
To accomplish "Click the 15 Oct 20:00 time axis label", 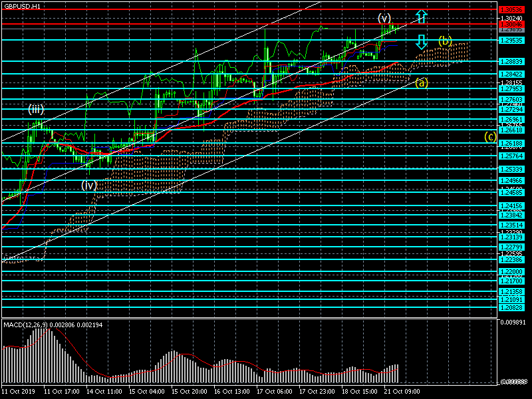I will pyautogui.click(x=190, y=392).
